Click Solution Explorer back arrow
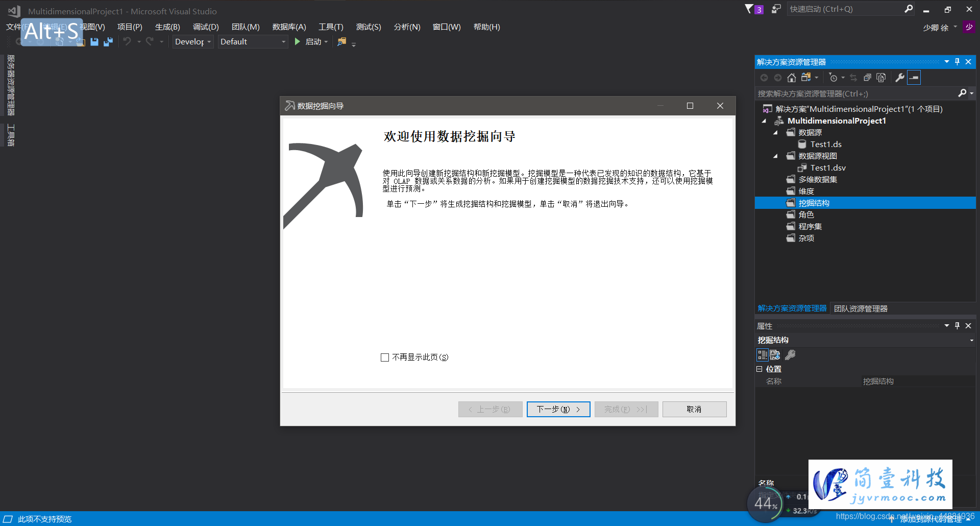The height and width of the screenshot is (526, 980). click(x=764, y=78)
